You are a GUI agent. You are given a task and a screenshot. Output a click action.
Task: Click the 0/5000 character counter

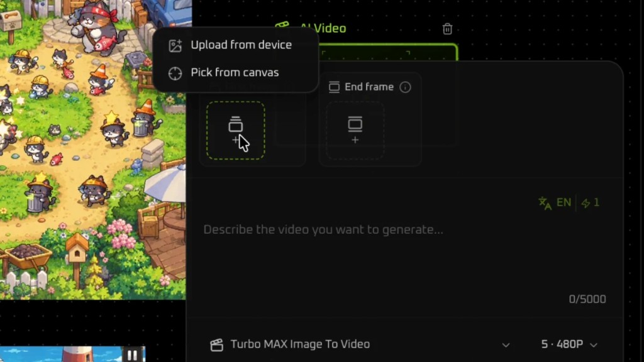point(587,299)
